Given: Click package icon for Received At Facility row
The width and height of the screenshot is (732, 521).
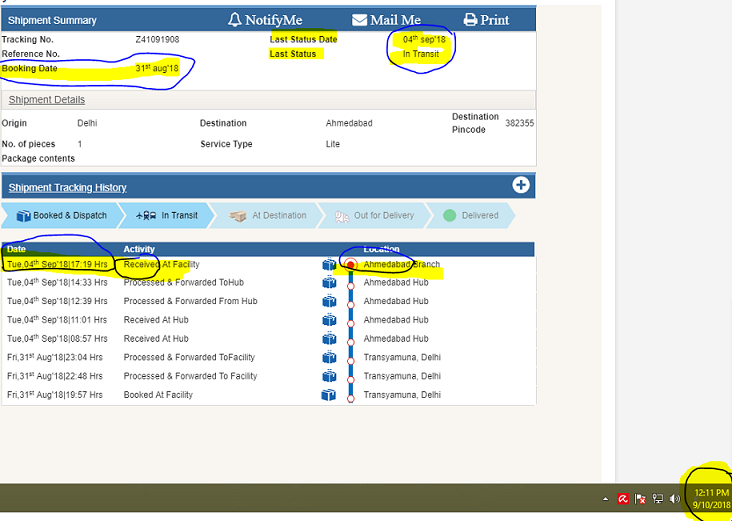Looking at the screenshot, I should click(328, 265).
